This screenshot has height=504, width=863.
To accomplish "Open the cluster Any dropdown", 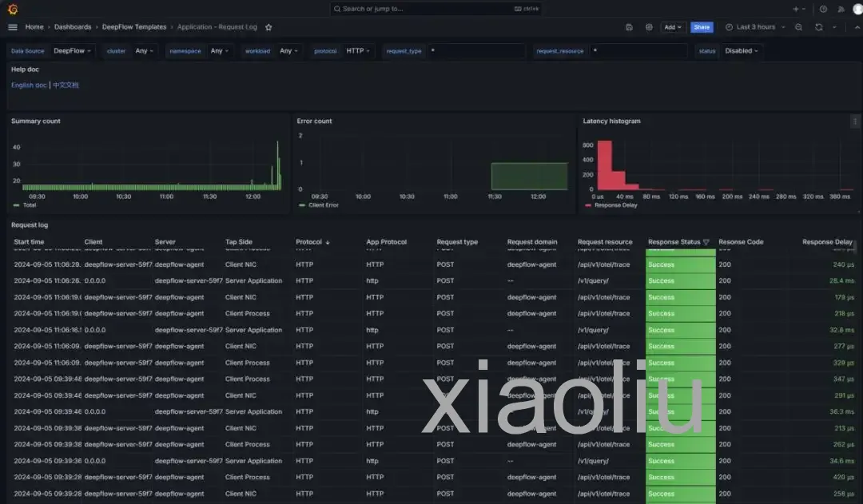I will tap(144, 50).
